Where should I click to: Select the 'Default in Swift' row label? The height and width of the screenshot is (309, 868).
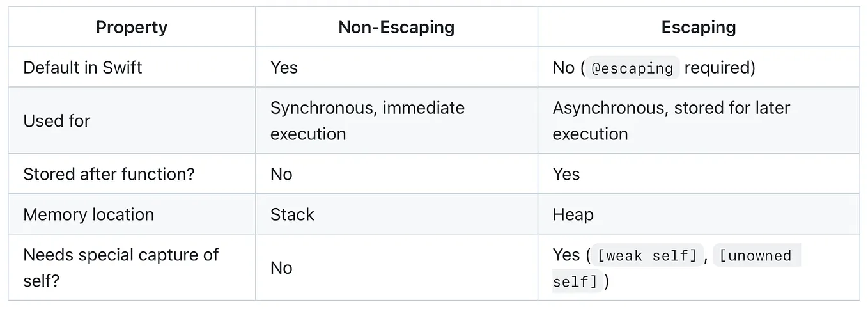tap(82, 68)
